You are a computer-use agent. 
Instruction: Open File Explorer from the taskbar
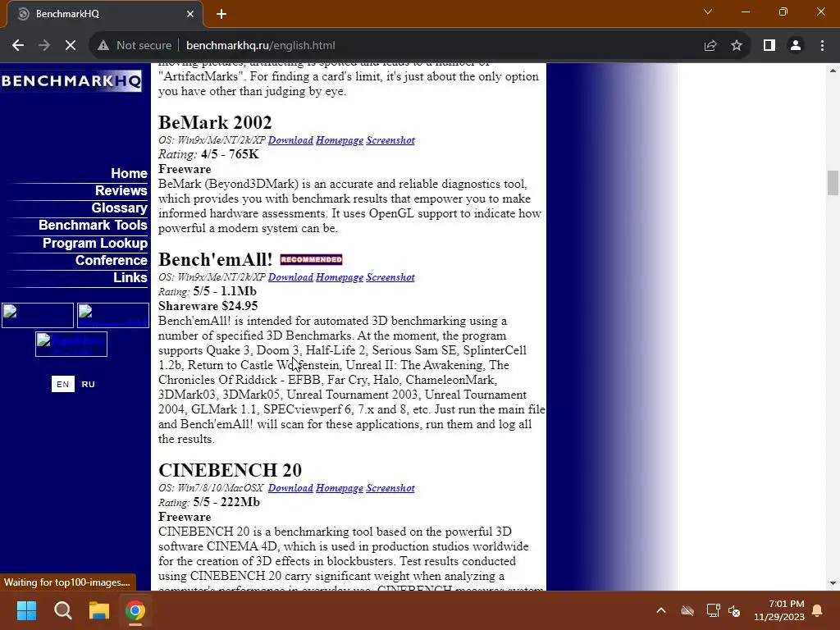click(x=99, y=610)
